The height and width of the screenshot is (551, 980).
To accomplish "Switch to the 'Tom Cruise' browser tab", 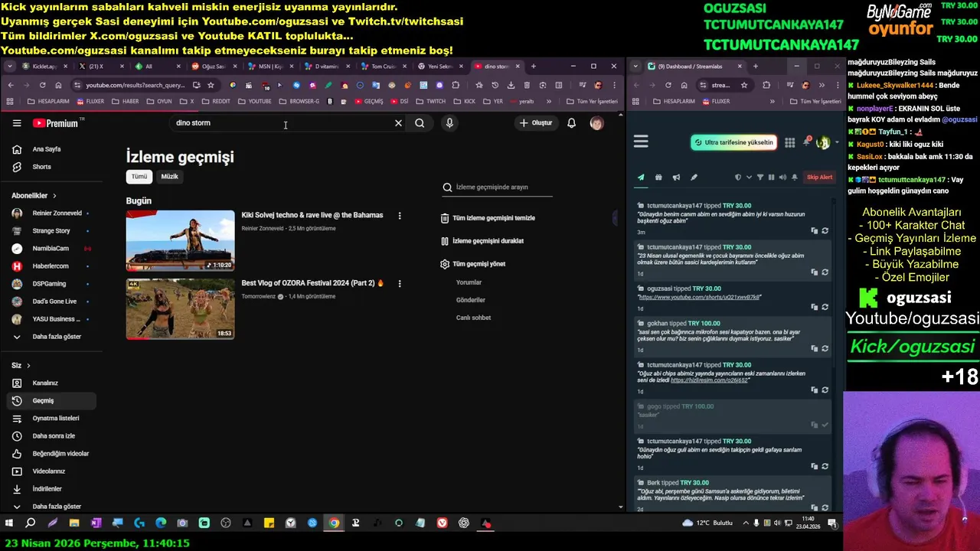I will 383,67.
